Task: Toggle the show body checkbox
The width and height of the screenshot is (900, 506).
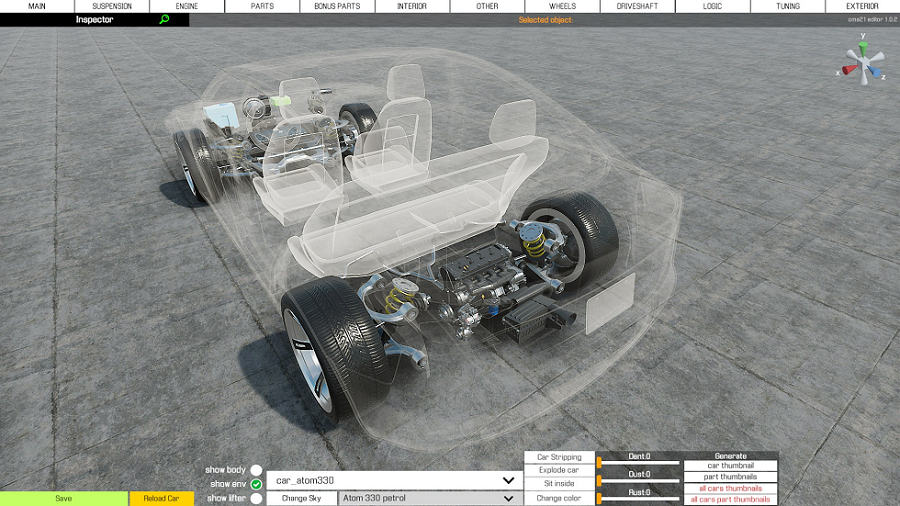Action: 257,470
